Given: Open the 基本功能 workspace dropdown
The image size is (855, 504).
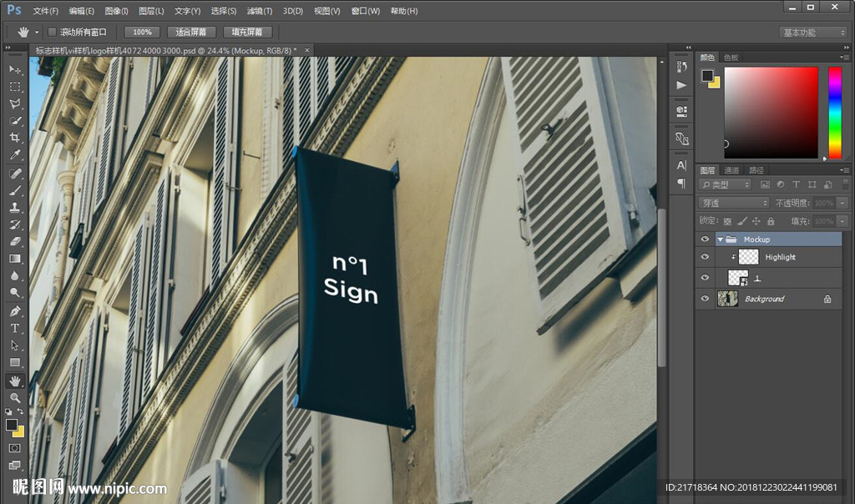Looking at the screenshot, I should [813, 33].
